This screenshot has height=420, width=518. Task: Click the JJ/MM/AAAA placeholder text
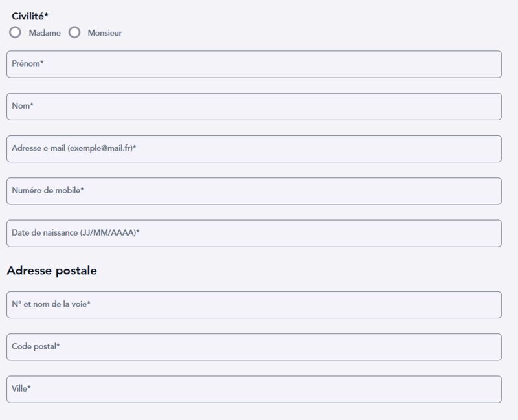pyautogui.click(x=107, y=233)
